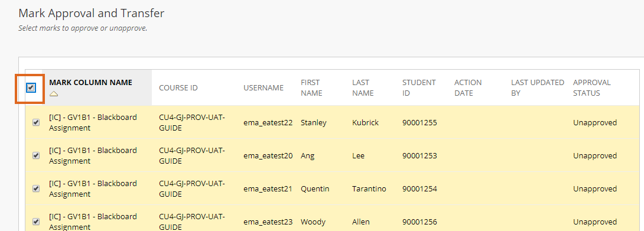Viewport: 644px width, 231px height.
Task: Sort by Mark Column Name header
Action: [91, 83]
